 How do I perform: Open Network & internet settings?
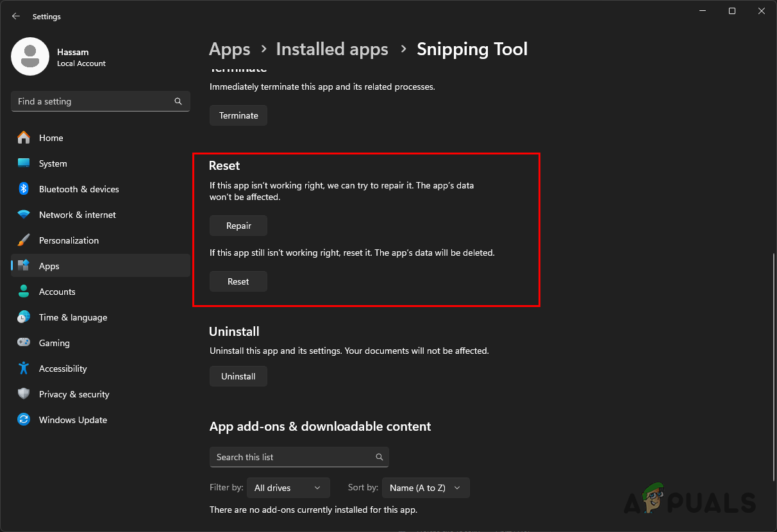coord(77,215)
